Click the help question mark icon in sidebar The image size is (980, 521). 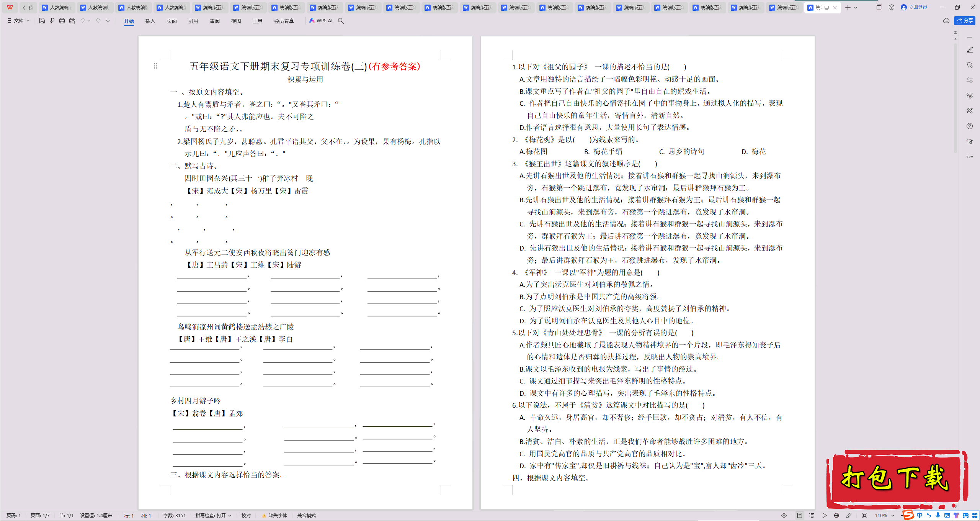point(970,126)
